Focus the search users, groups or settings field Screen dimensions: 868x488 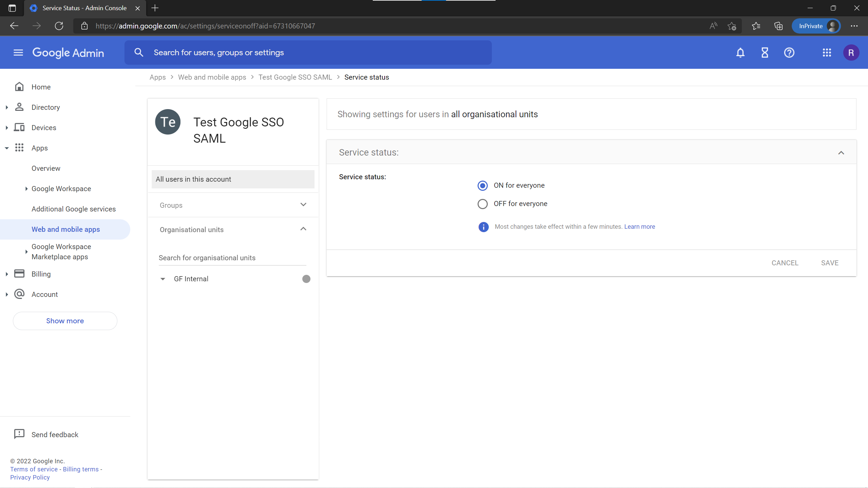pos(308,53)
